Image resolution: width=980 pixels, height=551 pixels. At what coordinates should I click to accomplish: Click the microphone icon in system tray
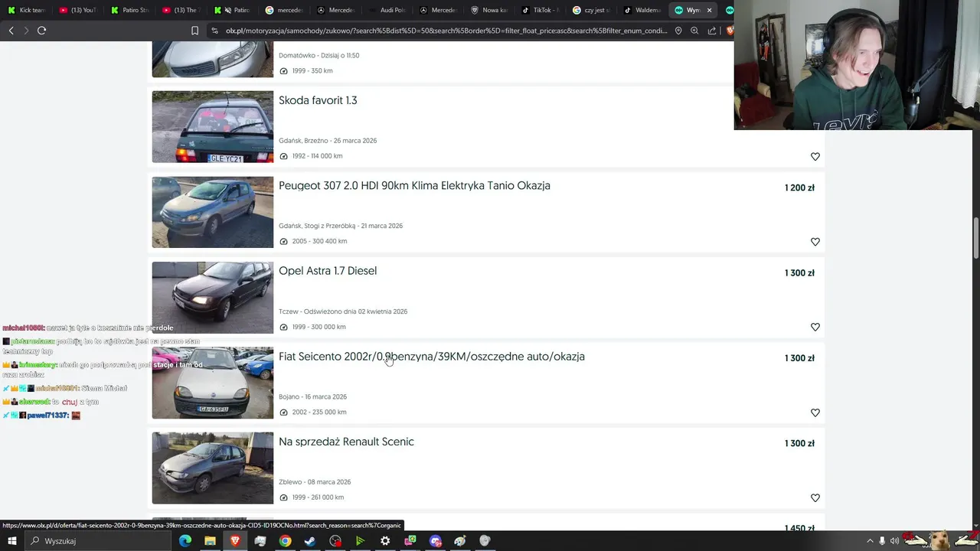point(882,541)
